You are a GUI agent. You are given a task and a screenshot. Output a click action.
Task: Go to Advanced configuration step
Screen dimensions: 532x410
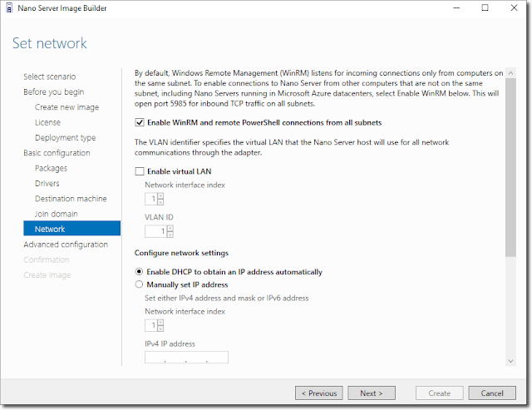tap(66, 245)
